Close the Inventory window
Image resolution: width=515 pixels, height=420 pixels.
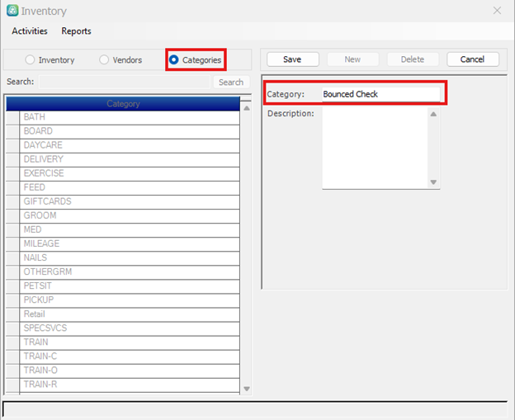click(496, 11)
